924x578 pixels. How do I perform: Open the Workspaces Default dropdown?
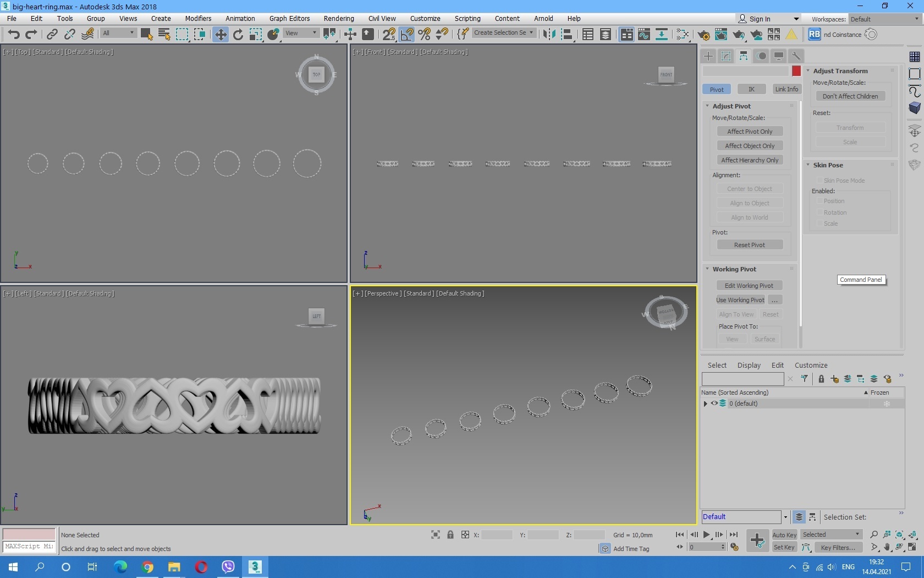tap(884, 19)
